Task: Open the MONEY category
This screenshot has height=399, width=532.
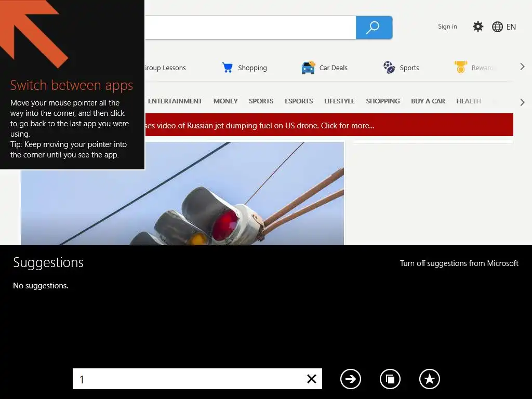Action: pyautogui.click(x=225, y=101)
